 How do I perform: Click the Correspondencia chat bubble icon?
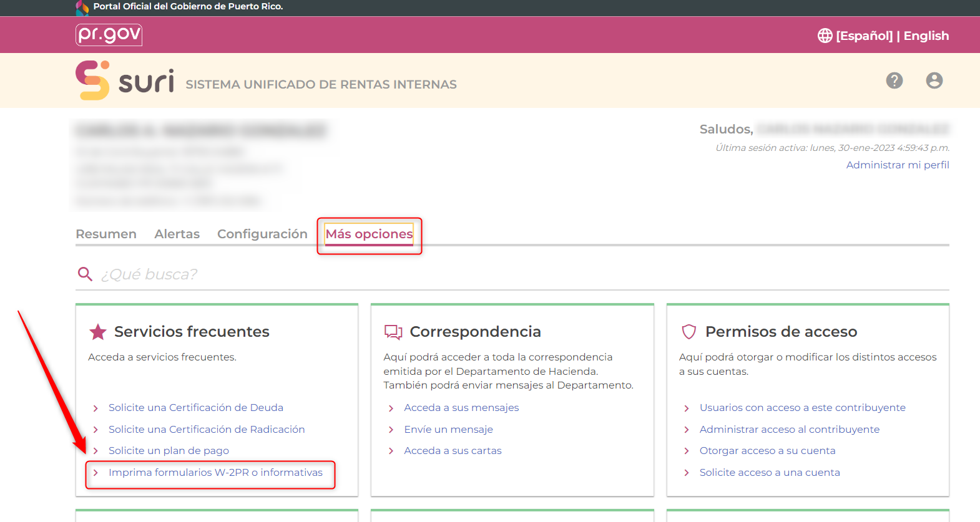click(393, 332)
